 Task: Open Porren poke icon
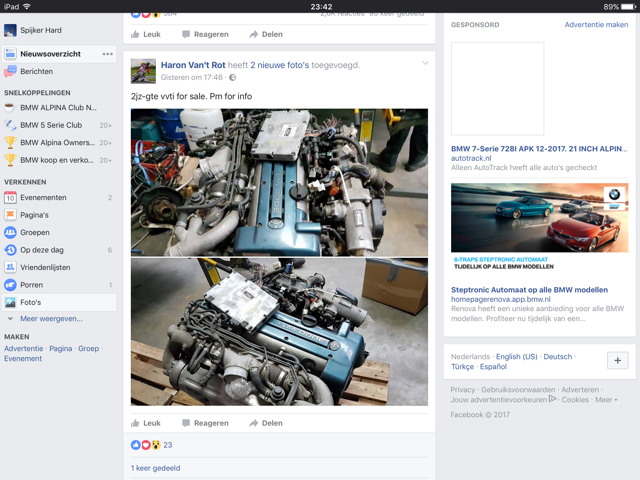point(10,285)
